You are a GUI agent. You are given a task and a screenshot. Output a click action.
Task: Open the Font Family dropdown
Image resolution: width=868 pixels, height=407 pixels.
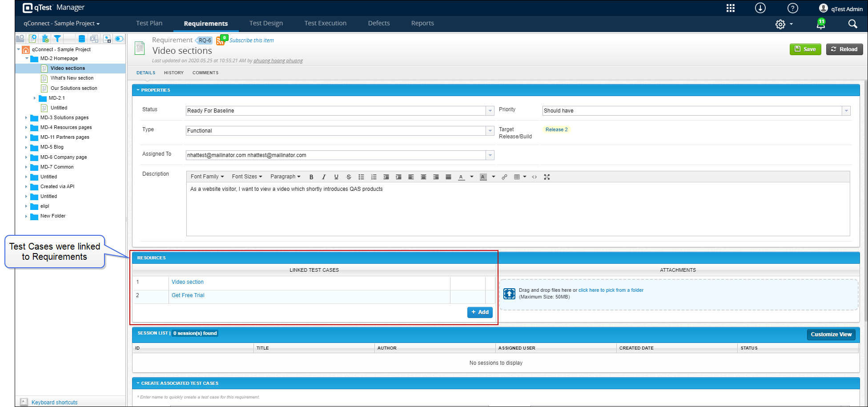(x=207, y=177)
